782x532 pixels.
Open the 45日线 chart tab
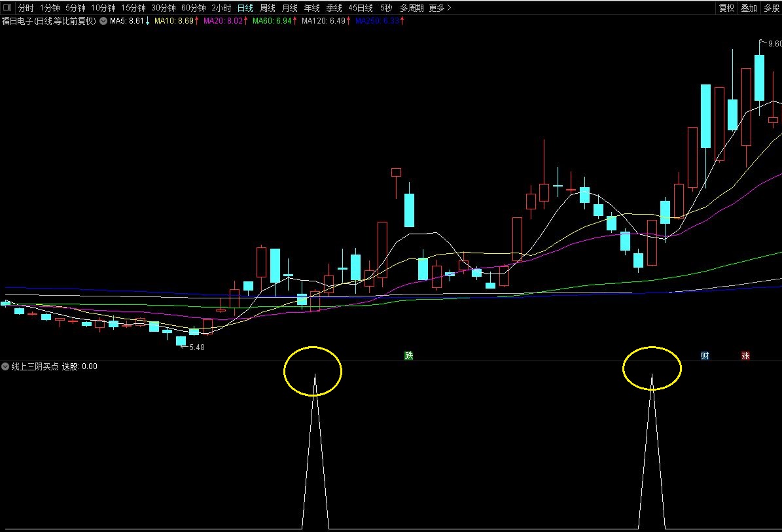(x=361, y=8)
